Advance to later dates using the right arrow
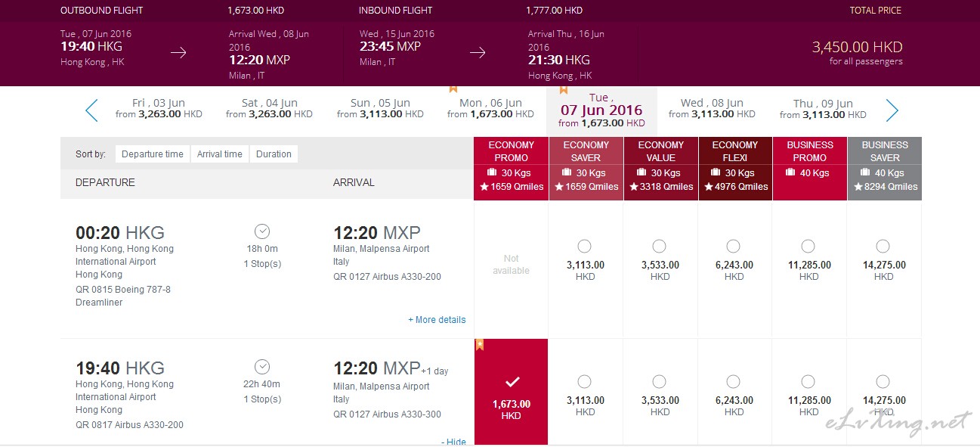The image size is (980, 447). click(892, 110)
